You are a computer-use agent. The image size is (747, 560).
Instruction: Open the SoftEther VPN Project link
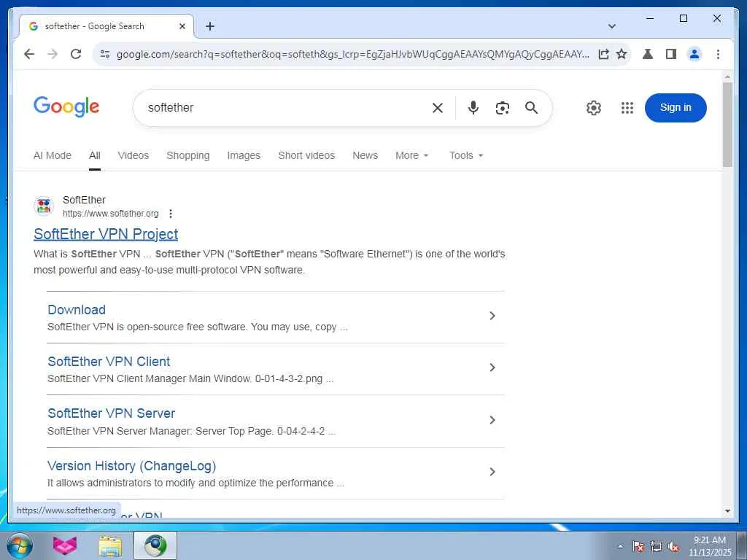click(x=106, y=234)
